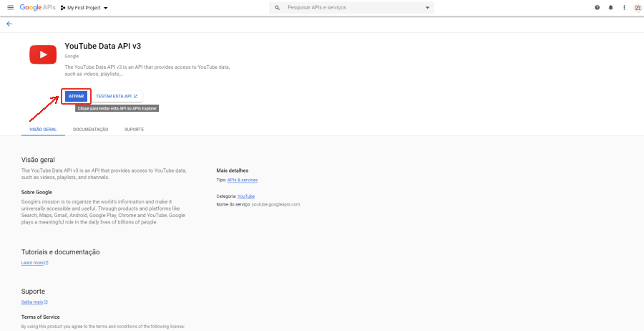
Task: Click the Google publisher label under the title
Action: (x=72, y=57)
